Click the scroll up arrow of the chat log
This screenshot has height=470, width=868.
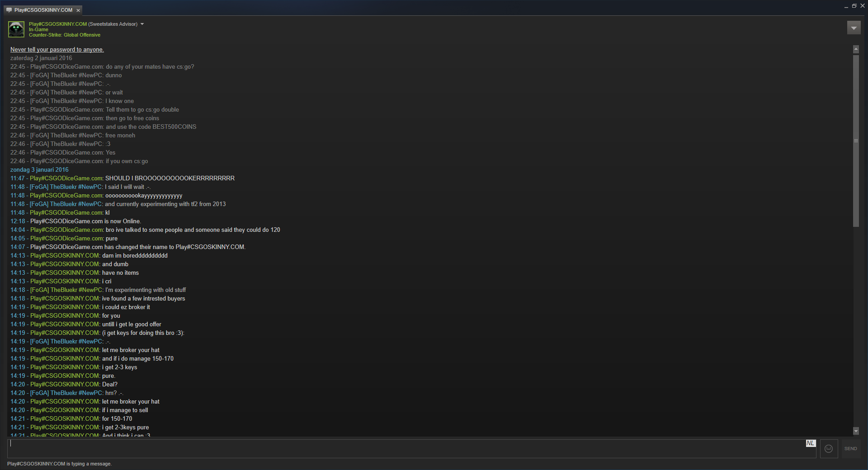[856, 49]
